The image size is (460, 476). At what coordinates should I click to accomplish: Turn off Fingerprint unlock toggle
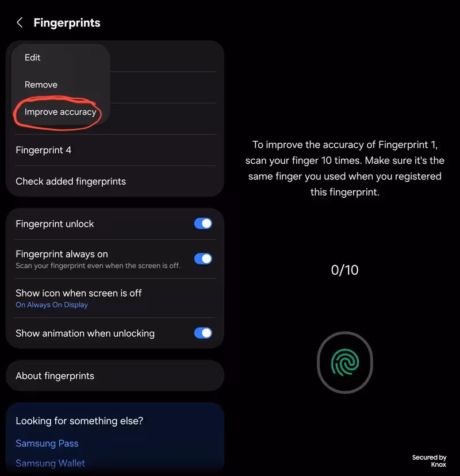[203, 224]
